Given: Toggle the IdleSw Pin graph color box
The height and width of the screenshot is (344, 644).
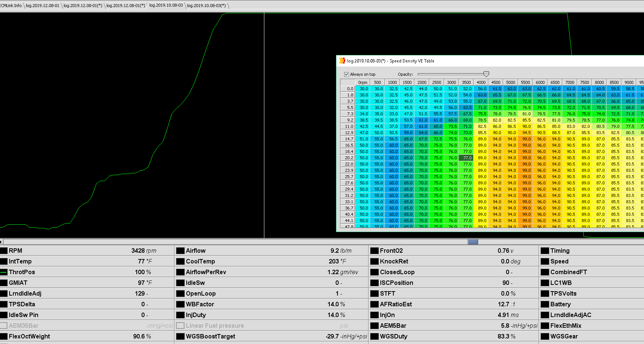Looking at the screenshot, I should 4,315.
